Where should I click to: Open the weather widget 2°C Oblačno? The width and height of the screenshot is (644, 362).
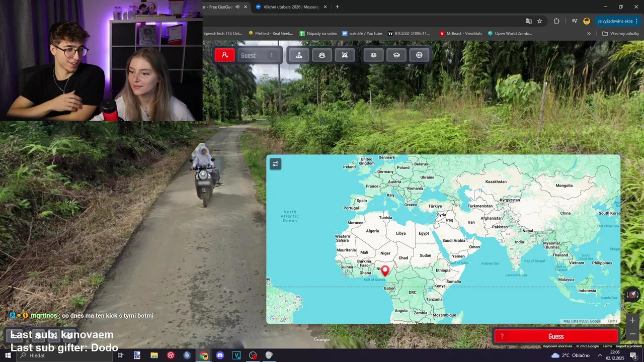click(570, 355)
